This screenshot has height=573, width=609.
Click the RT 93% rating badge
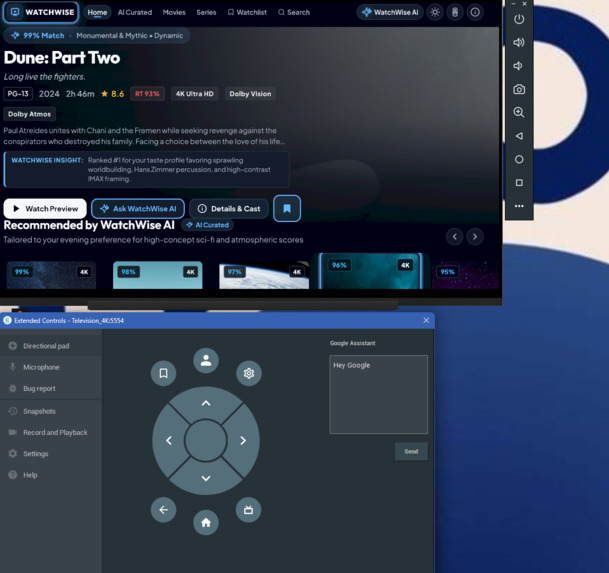(147, 94)
